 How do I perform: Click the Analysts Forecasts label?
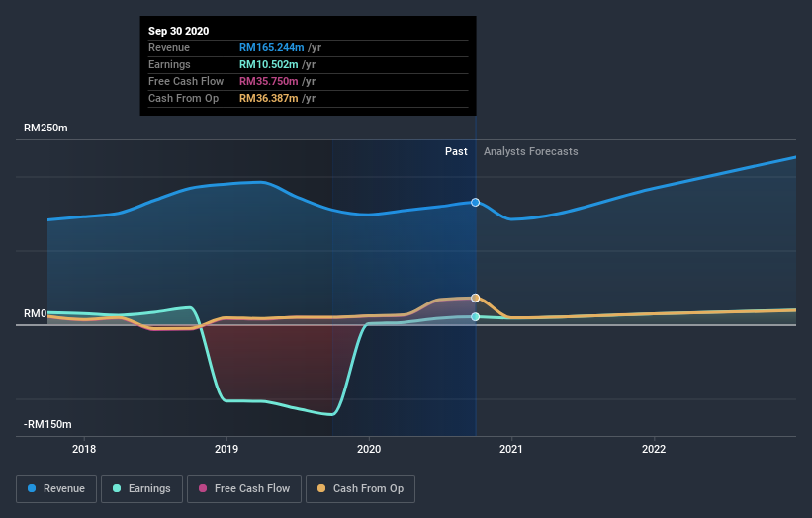pyautogui.click(x=531, y=151)
